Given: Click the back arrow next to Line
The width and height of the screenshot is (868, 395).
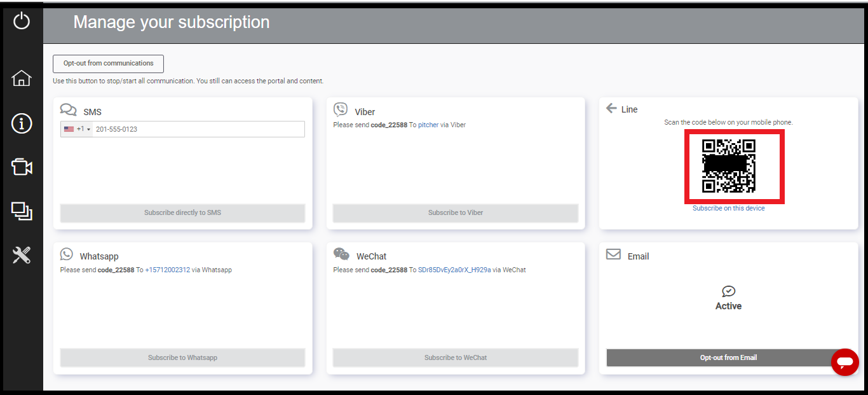Looking at the screenshot, I should [611, 109].
